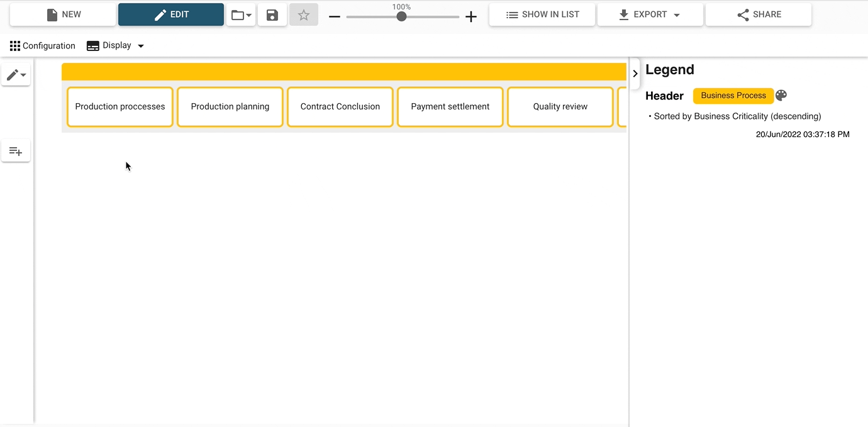
Task: Collapse the Legend panel with chevron
Action: coord(635,74)
